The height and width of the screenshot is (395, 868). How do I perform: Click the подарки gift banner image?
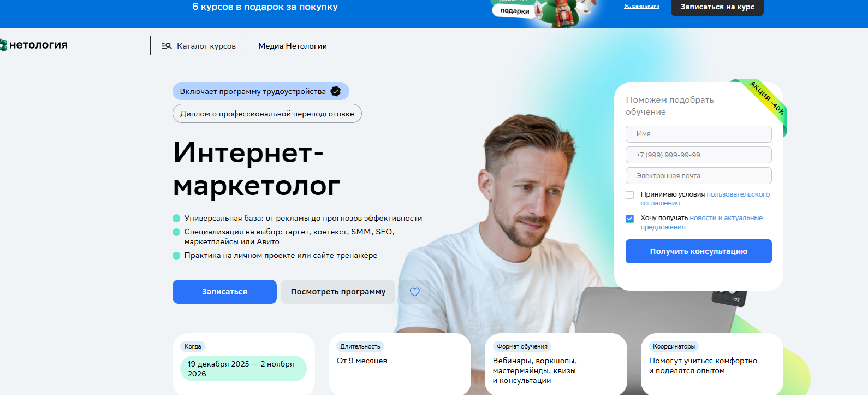pyautogui.click(x=543, y=11)
